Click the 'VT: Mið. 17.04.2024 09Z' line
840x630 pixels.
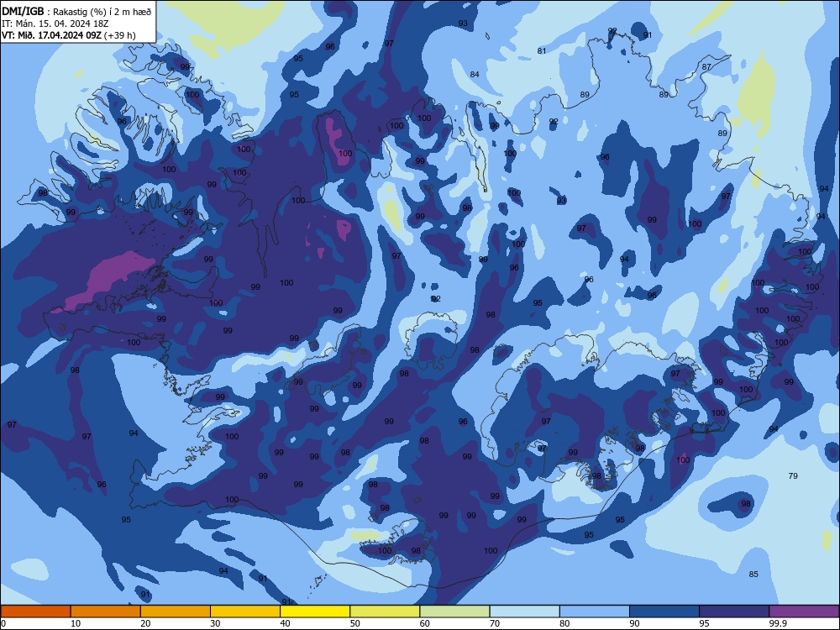(69, 35)
